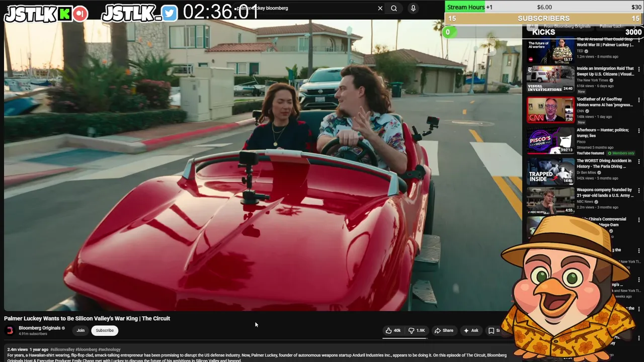Click 'Weapons company founded by 21-year-old' title
Image resolution: width=644 pixels, height=362 pixels.
(605, 193)
